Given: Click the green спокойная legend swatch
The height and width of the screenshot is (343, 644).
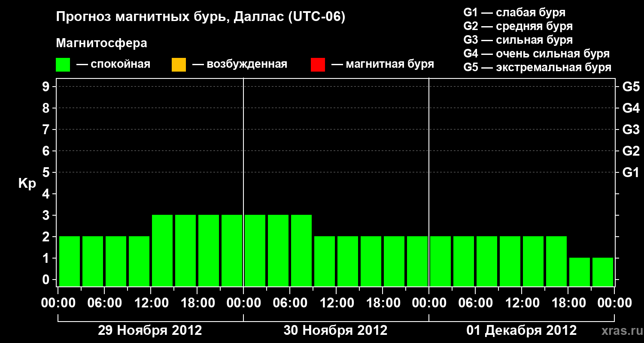Looking at the screenshot, I should point(63,65).
